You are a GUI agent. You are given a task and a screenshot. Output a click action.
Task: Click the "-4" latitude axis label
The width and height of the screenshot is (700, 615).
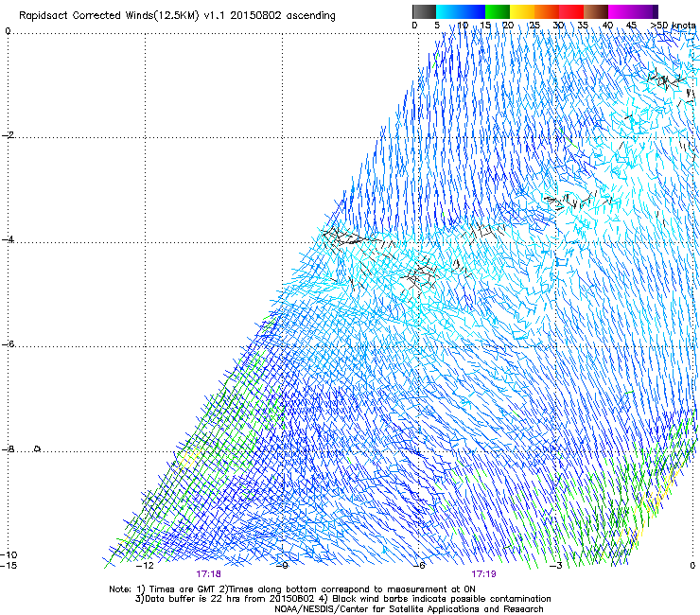coord(8,239)
